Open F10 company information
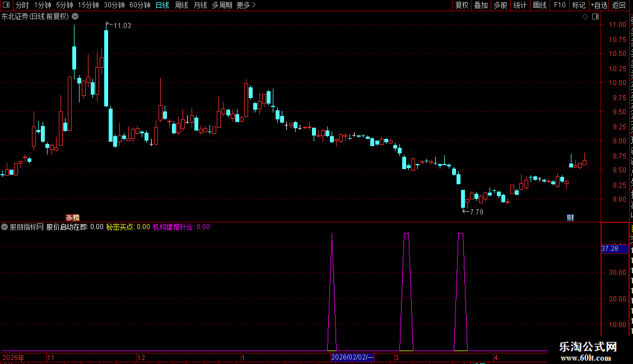 click(x=560, y=5)
